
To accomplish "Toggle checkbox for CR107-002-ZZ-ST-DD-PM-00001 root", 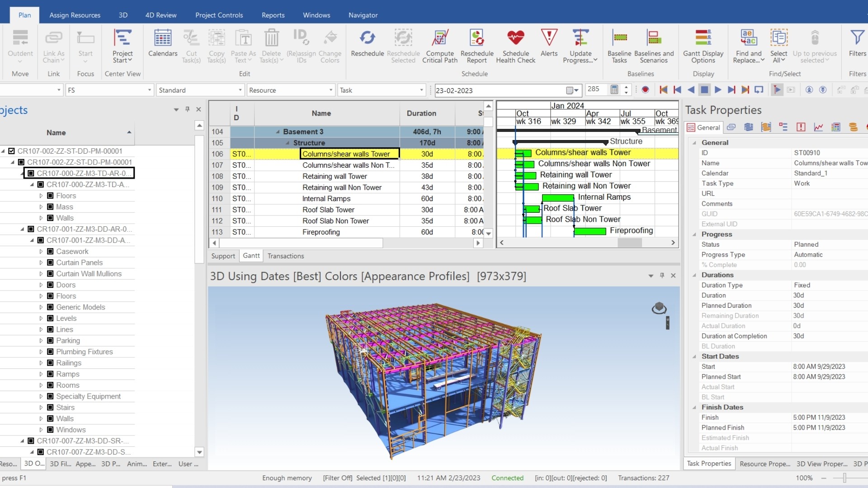I will click(x=12, y=151).
